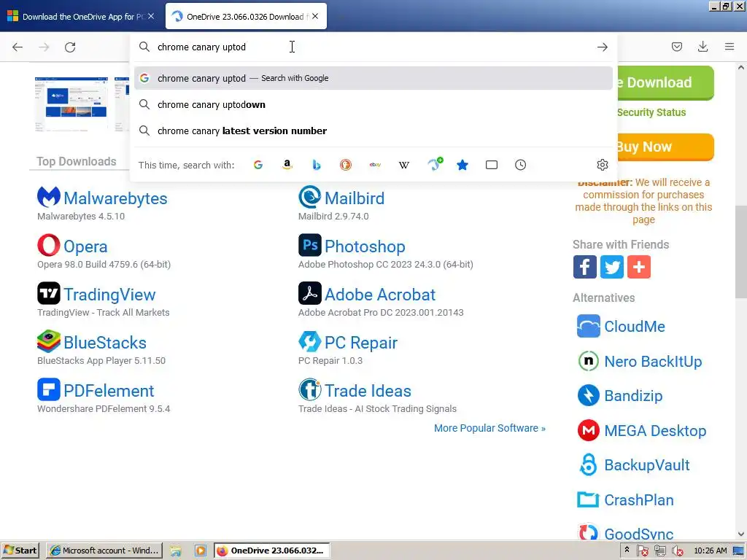747x560 pixels.
Task: Open the Security Status link
Action: (651, 112)
